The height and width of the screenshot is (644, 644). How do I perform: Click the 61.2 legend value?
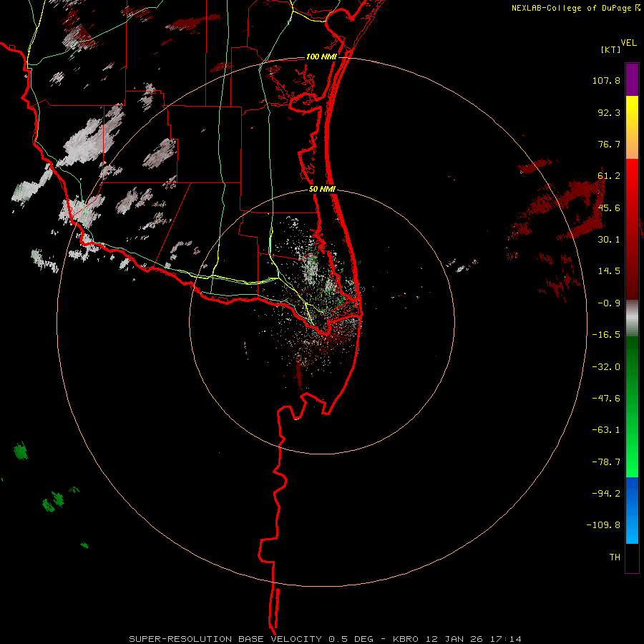point(609,176)
